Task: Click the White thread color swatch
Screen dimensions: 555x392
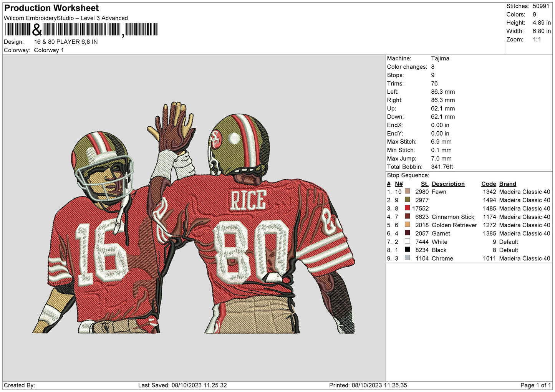Action: (408, 241)
